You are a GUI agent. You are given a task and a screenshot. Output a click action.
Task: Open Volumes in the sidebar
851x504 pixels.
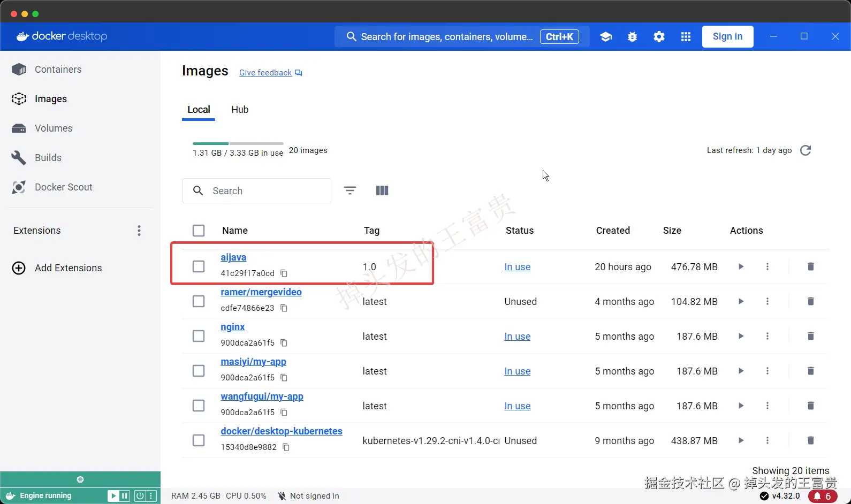click(80, 128)
